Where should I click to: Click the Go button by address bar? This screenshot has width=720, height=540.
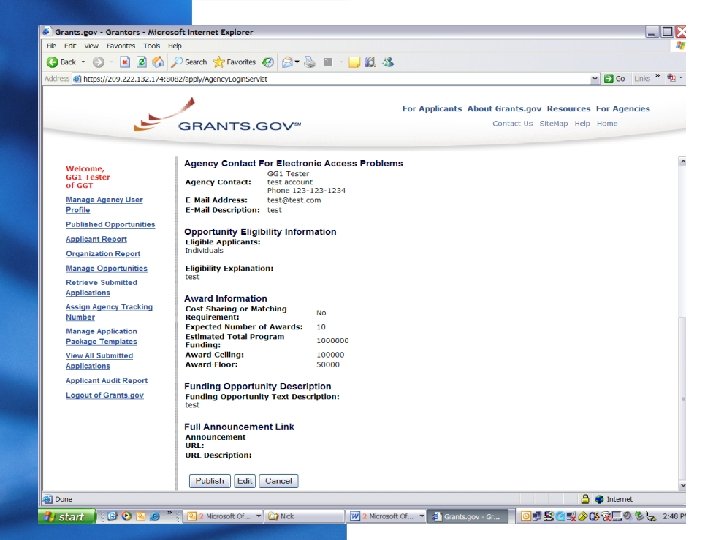pyautogui.click(x=614, y=79)
